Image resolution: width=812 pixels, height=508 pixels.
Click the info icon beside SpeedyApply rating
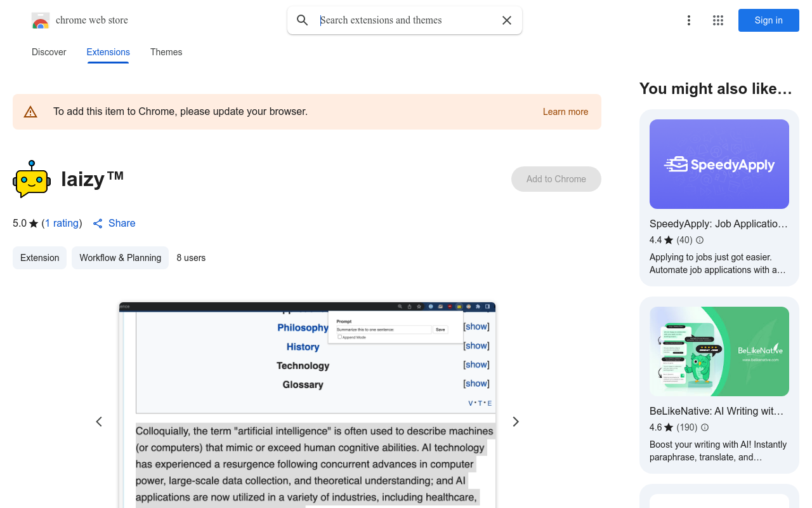(x=700, y=240)
